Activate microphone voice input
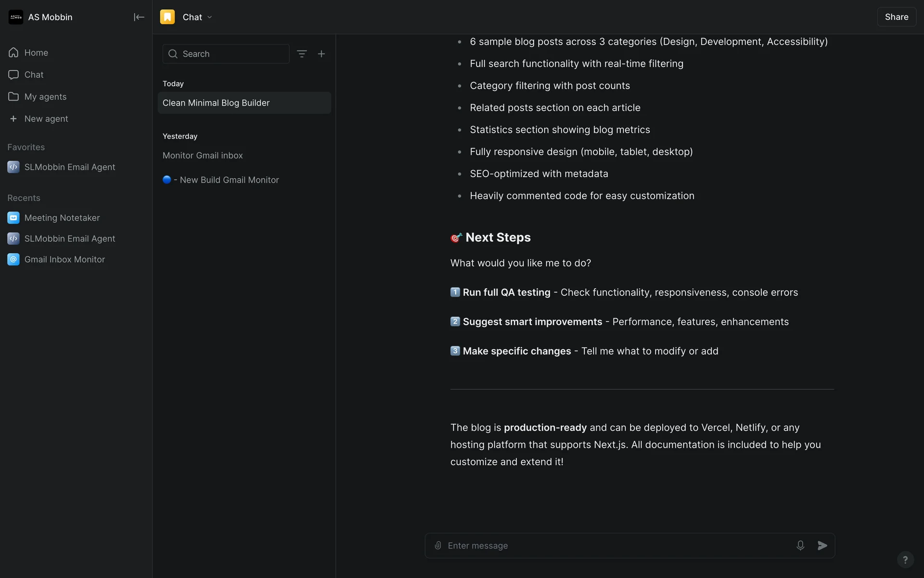924x578 pixels. pos(800,545)
